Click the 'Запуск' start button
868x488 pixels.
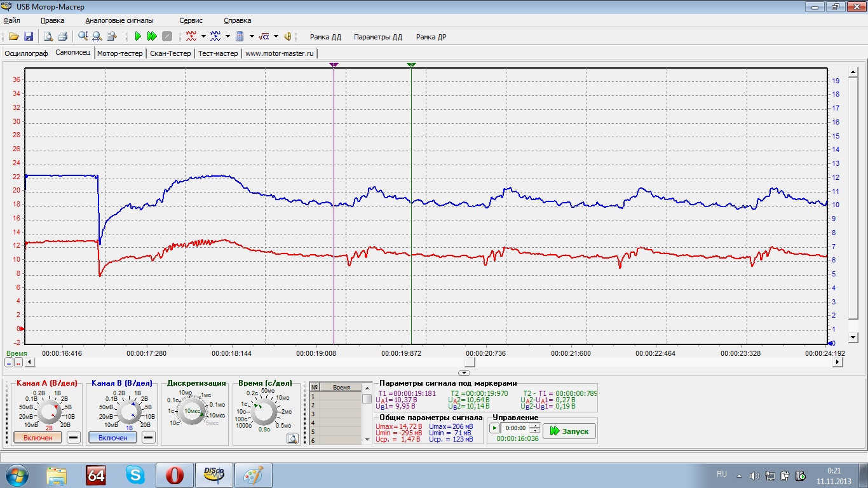tap(569, 431)
